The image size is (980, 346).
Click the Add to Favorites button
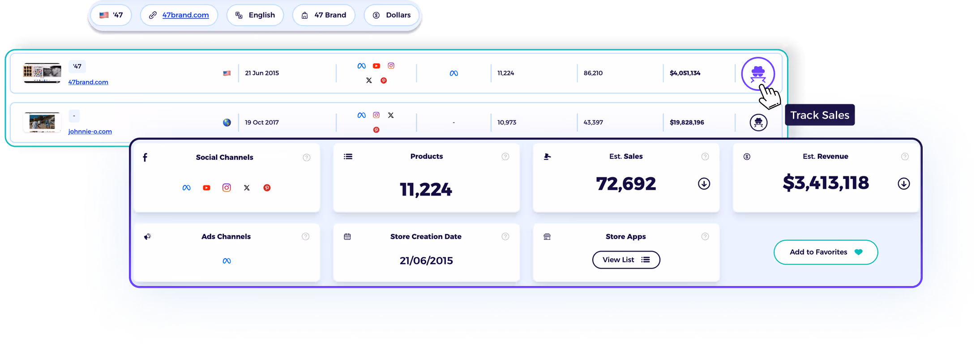pyautogui.click(x=826, y=252)
